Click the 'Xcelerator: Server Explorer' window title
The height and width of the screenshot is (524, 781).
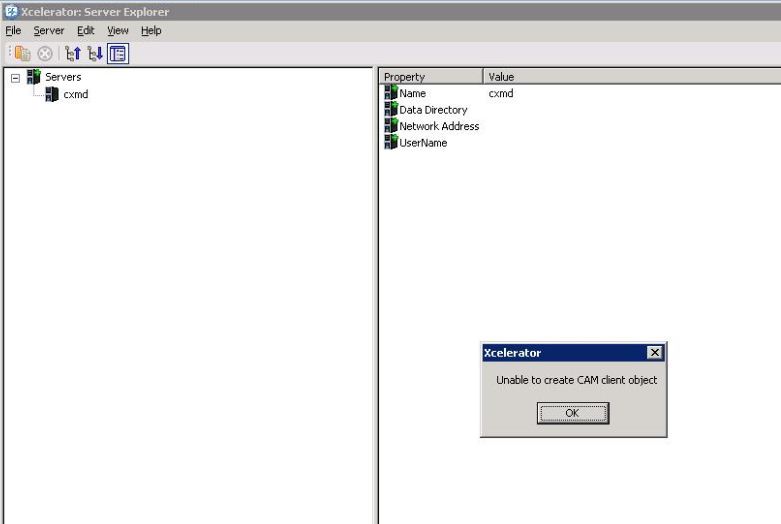point(95,12)
